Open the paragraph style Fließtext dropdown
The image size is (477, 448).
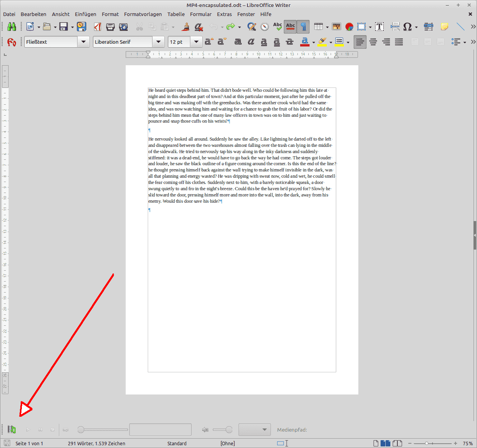(84, 42)
